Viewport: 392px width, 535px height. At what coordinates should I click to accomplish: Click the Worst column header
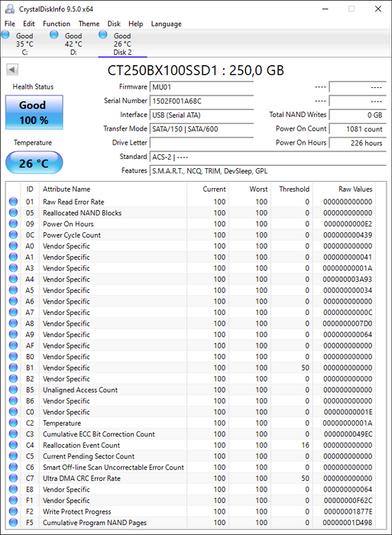pos(250,189)
